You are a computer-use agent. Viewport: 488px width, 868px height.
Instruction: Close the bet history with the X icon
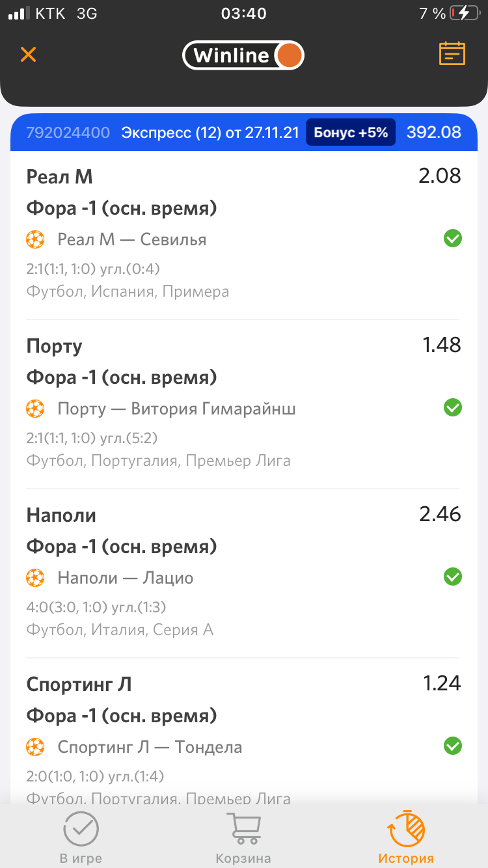(x=28, y=54)
